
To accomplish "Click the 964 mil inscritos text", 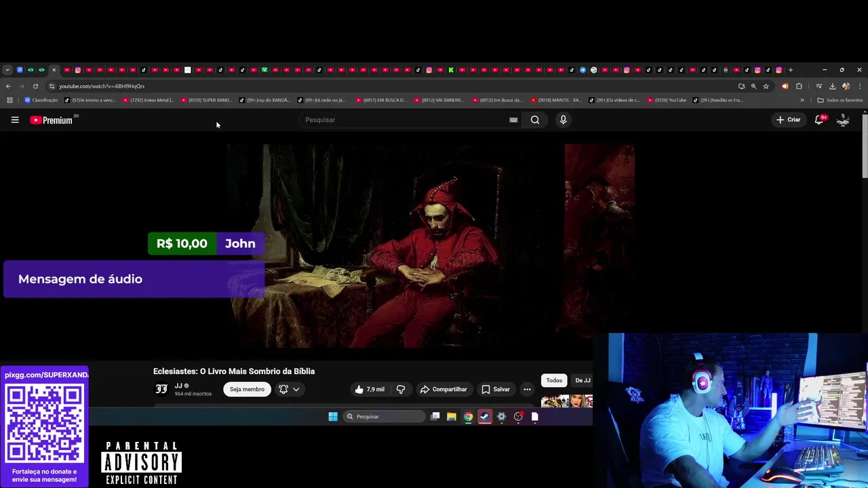I will [x=193, y=394].
